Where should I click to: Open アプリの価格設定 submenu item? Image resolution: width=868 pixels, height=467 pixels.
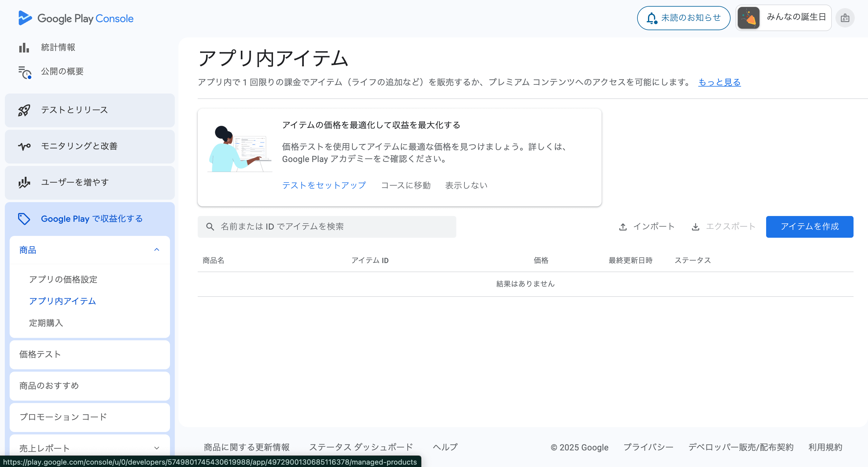pos(63,280)
